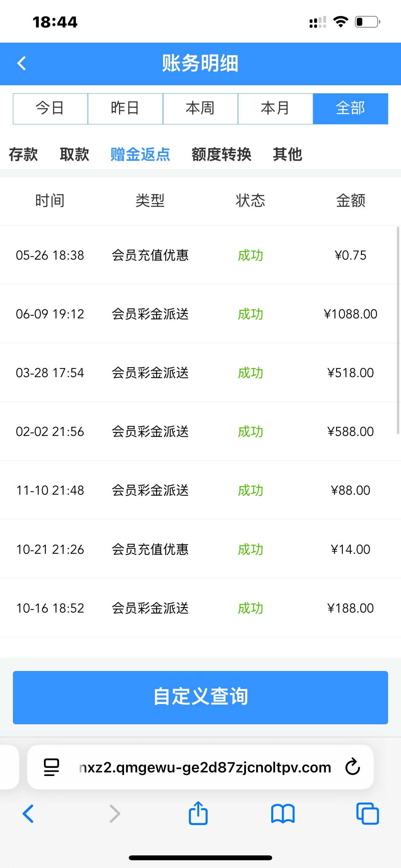The width and height of the screenshot is (401, 868).
Task: Open the 取款 category tab
Action: point(75,155)
